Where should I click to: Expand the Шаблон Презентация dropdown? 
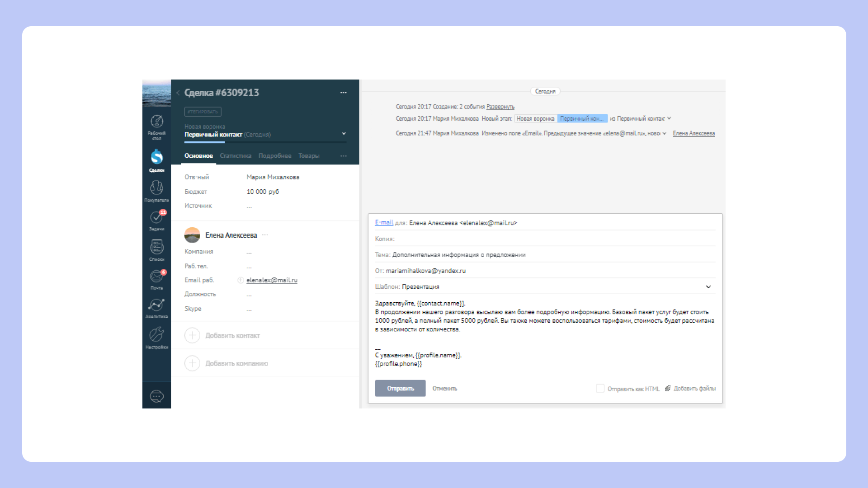pyautogui.click(x=708, y=287)
